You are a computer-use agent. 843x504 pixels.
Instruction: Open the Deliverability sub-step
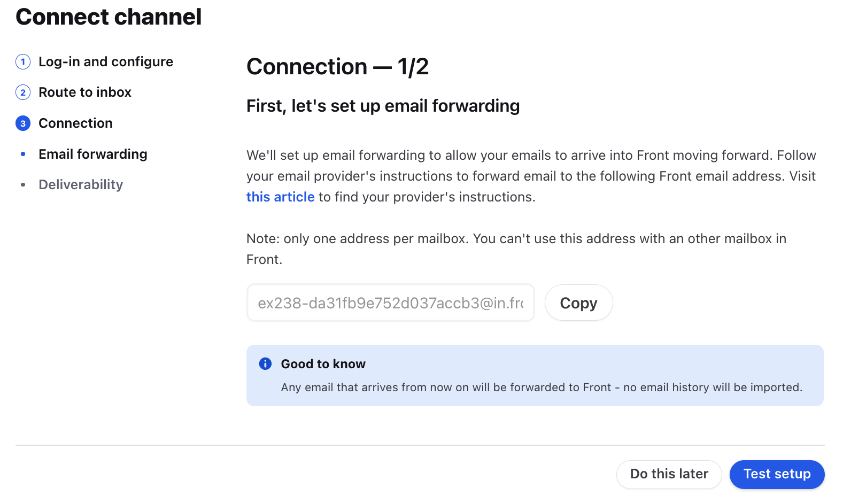[x=81, y=185]
